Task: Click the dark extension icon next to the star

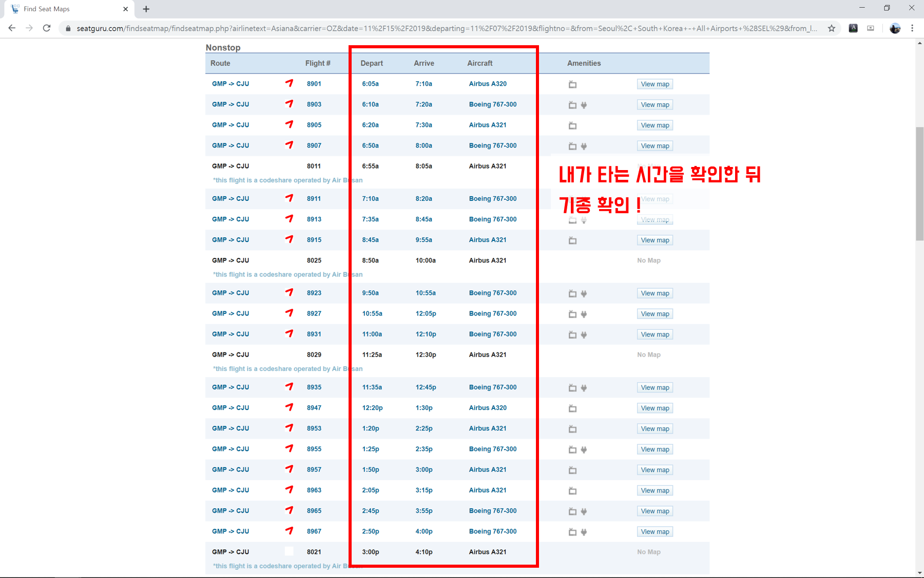Action: click(x=853, y=28)
